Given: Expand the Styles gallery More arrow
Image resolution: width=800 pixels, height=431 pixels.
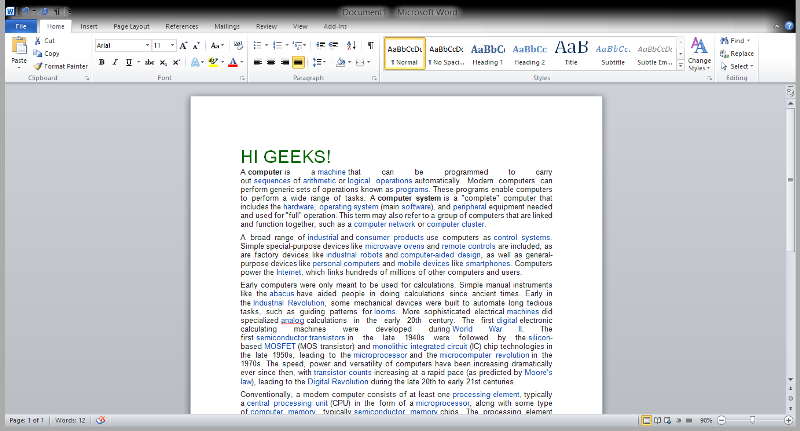Looking at the screenshot, I should pos(680,66).
